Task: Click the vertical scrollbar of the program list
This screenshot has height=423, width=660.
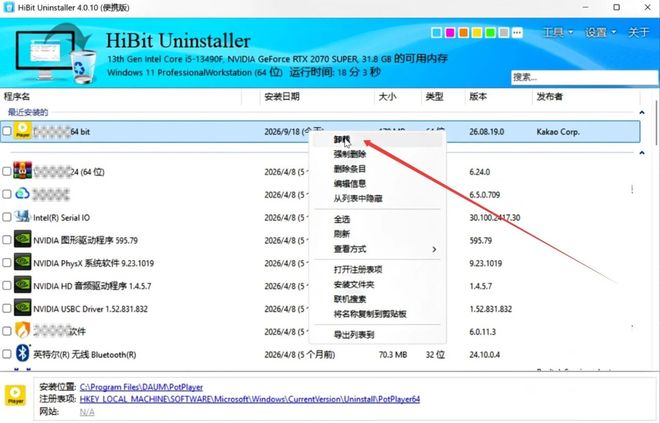Action: (x=656, y=123)
